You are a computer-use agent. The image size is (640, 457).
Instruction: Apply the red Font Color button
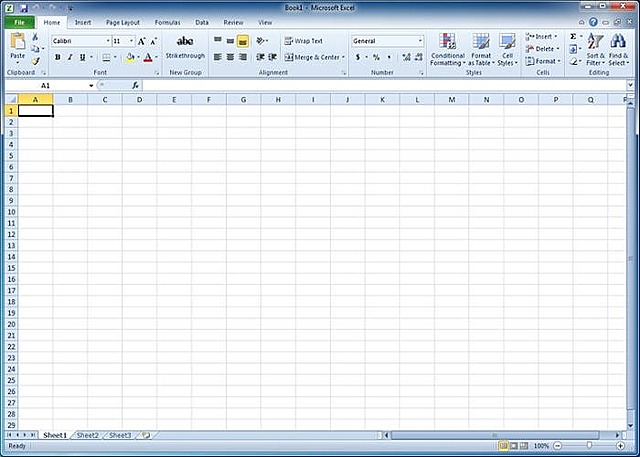148,58
